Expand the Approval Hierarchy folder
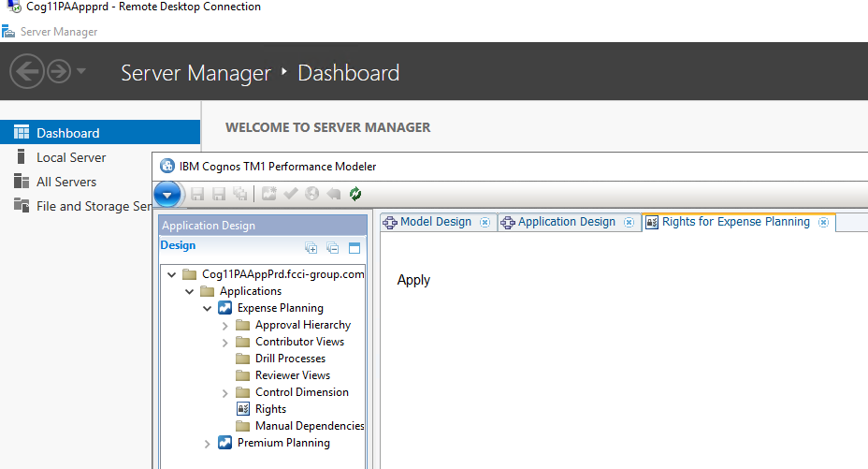Image resolution: width=868 pixels, height=469 pixels. 224,326
